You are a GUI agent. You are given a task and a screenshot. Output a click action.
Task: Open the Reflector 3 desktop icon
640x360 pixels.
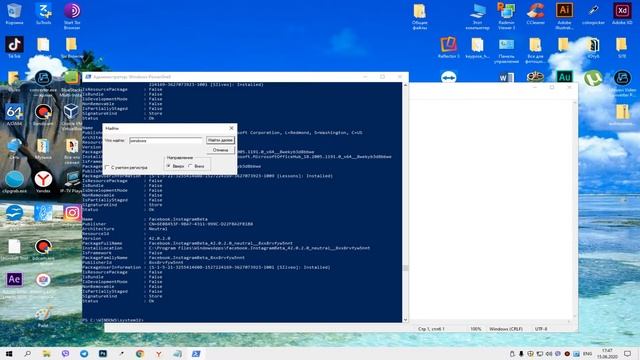[449, 47]
